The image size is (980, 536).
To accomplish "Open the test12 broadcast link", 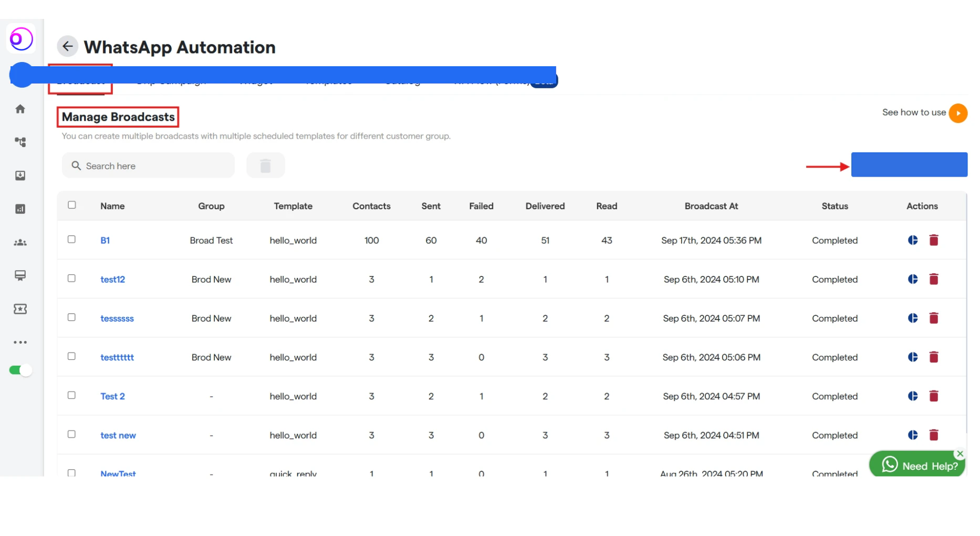I will (x=112, y=279).
